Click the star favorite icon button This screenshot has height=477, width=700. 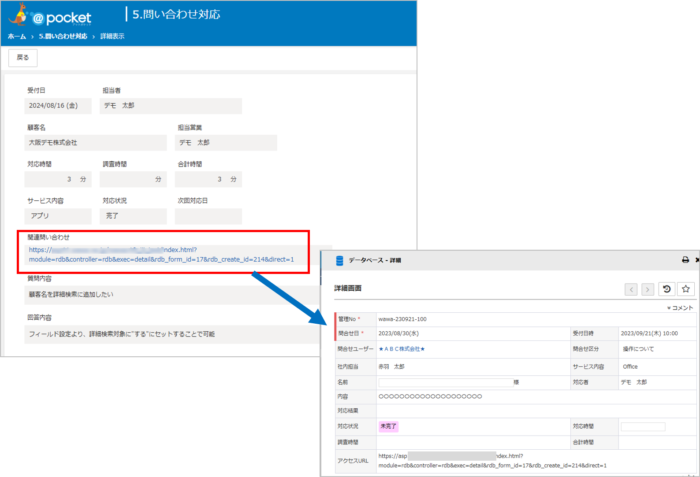[x=685, y=289]
